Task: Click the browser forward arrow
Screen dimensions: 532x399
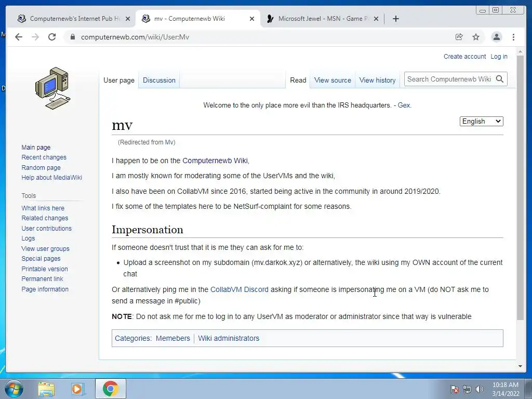Action: pos(35,37)
